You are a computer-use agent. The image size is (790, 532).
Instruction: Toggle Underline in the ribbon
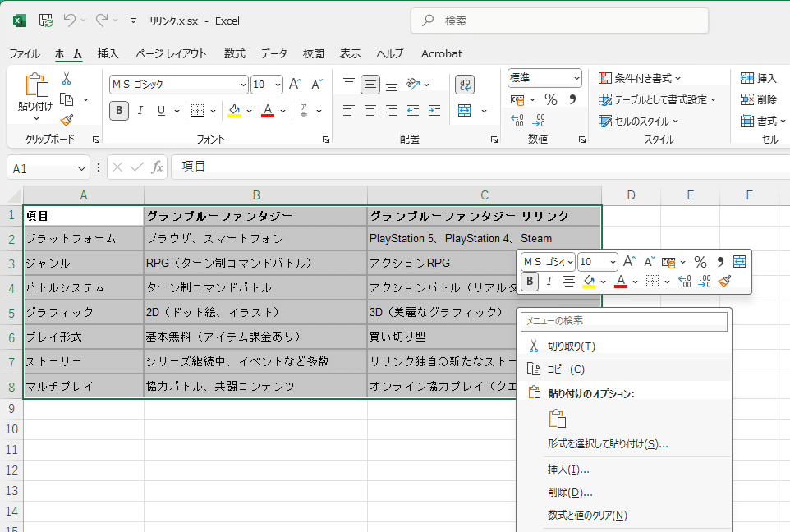(x=161, y=110)
